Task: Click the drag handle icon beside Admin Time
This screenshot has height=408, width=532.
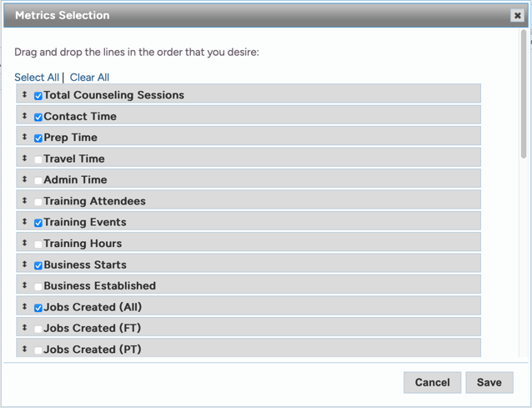Action: (x=25, y=179)
